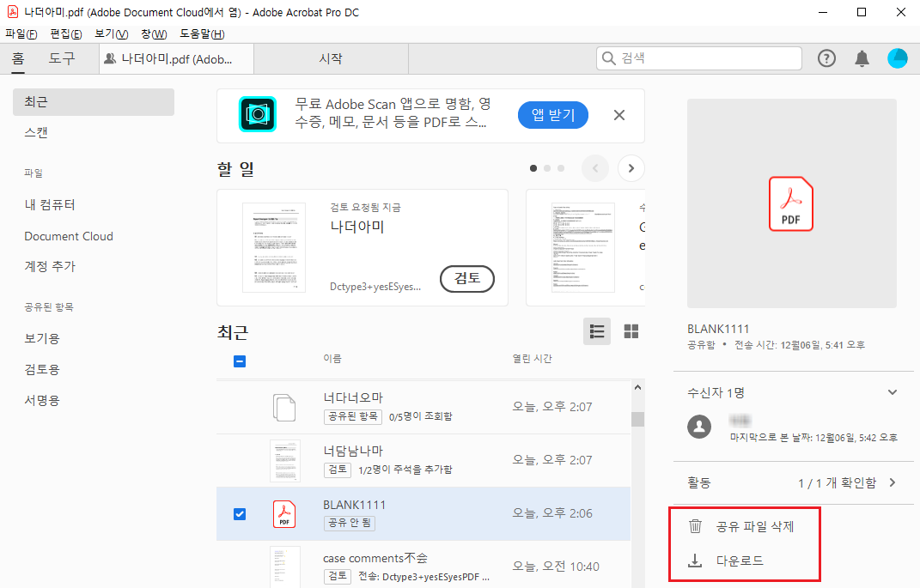
Task: Open the 보기 menu
Action: tap(112, 34)
